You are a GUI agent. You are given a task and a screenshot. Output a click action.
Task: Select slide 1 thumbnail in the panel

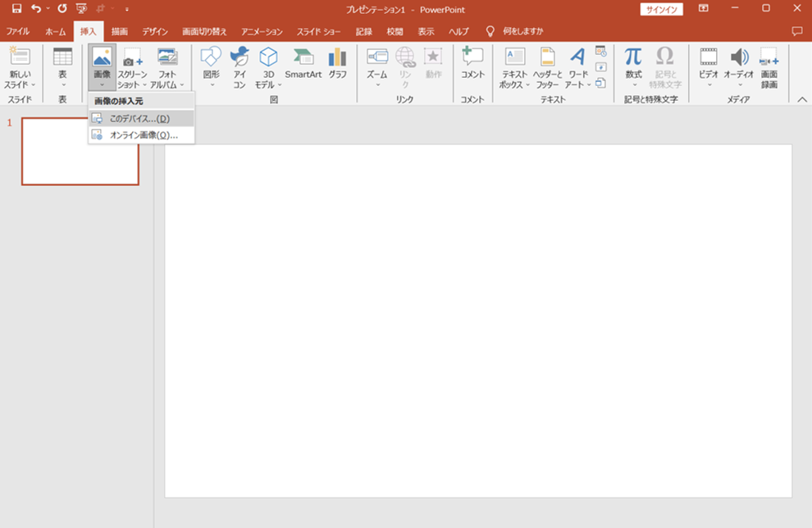coord(80,151)
